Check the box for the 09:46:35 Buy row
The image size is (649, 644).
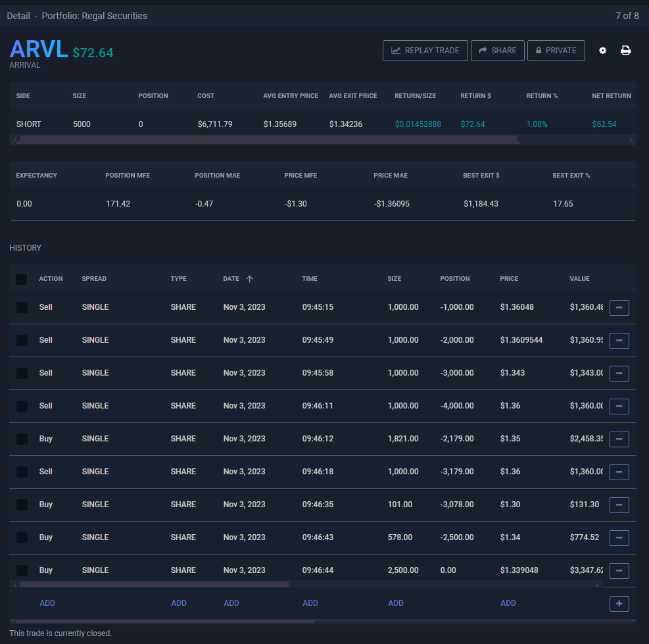click(22, 505)
